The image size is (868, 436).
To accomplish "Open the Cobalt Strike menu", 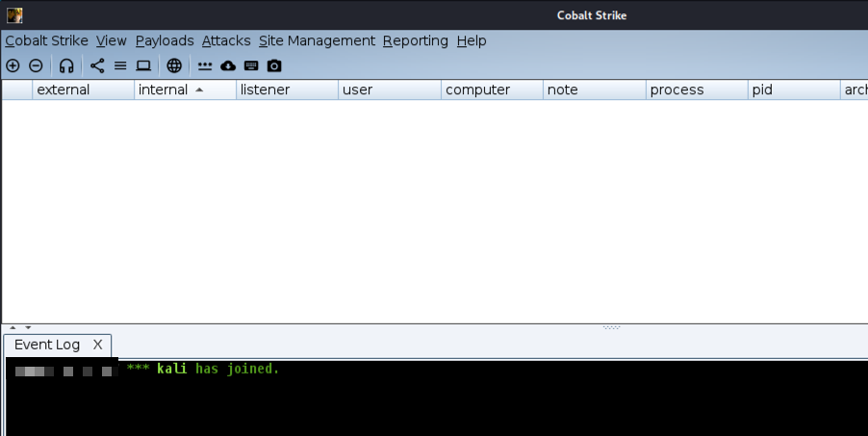I will [46, 41].
